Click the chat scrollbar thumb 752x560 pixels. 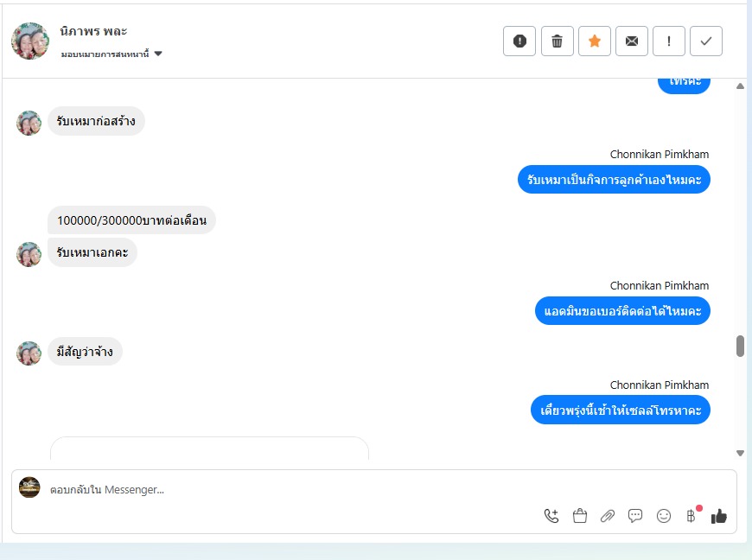pos(740,347)
